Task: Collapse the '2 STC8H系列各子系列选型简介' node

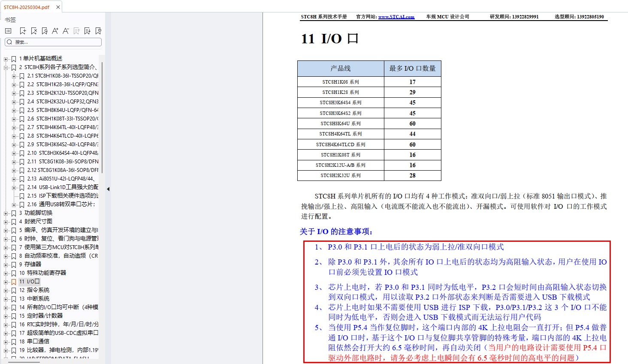Action: 6,67
